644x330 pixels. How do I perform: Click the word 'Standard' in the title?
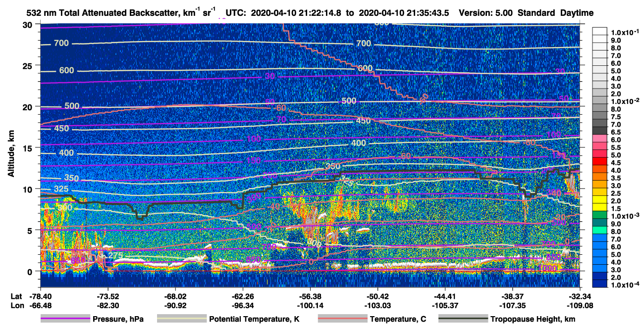(536, 13)
